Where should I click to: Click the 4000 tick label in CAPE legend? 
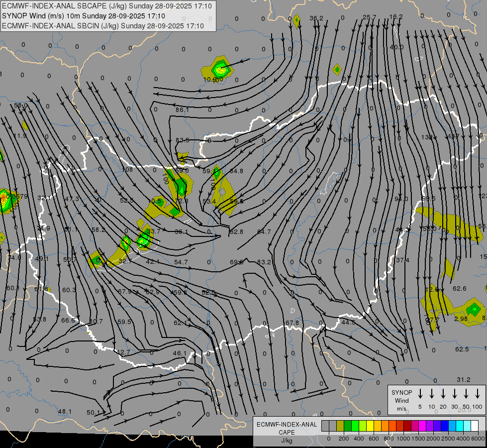coord(464,439)
